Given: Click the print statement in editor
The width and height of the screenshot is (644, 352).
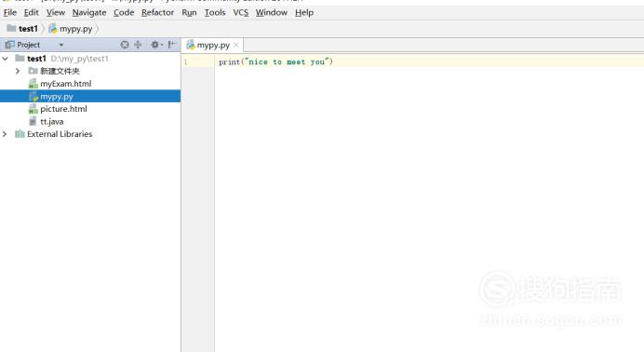Looking at the screenshot, I should tap(275, 62).
